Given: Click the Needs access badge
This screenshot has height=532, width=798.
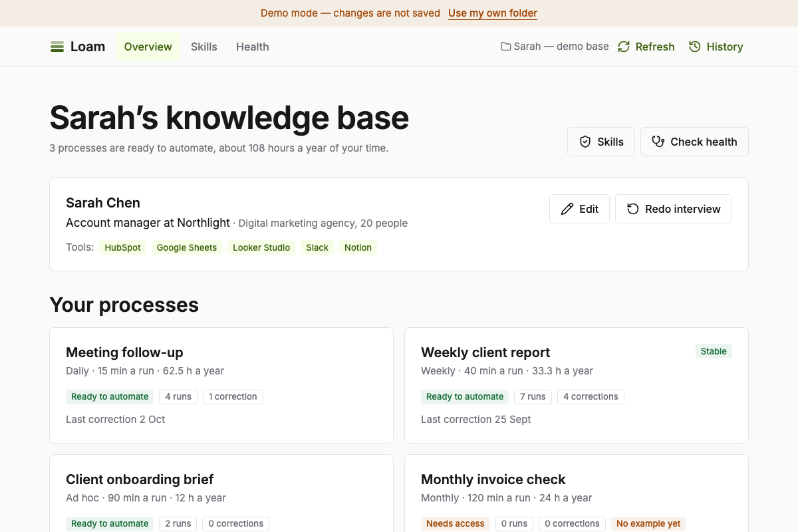Looking at the screenshot, I should 456,523.
